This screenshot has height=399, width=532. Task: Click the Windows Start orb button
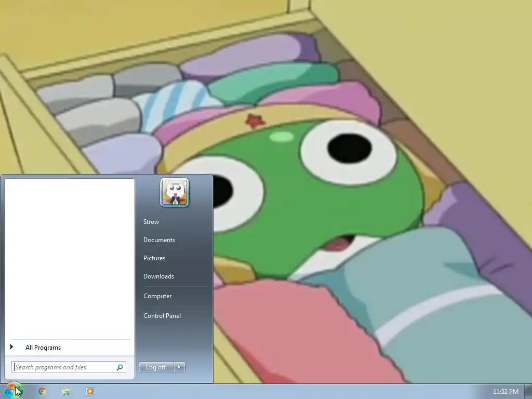(14, 391)
